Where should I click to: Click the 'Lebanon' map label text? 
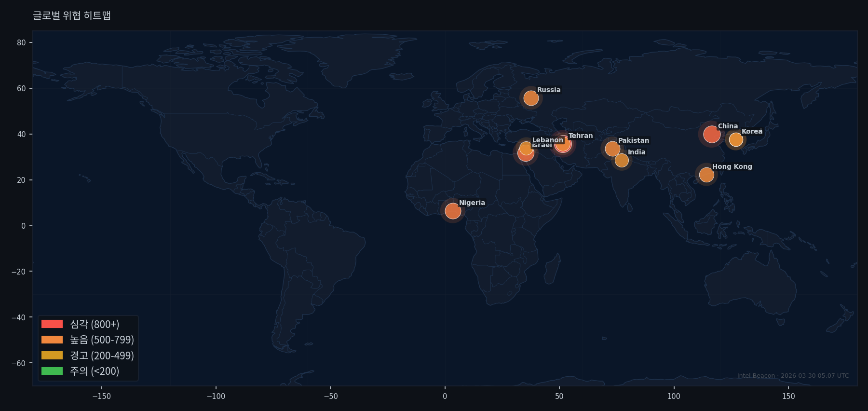(x=548, y=140)
